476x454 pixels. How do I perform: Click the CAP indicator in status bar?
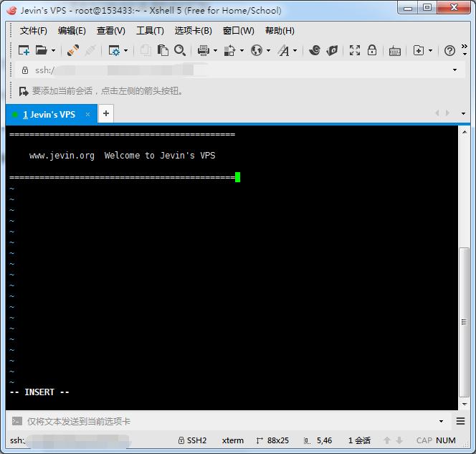tap(424, 440)
